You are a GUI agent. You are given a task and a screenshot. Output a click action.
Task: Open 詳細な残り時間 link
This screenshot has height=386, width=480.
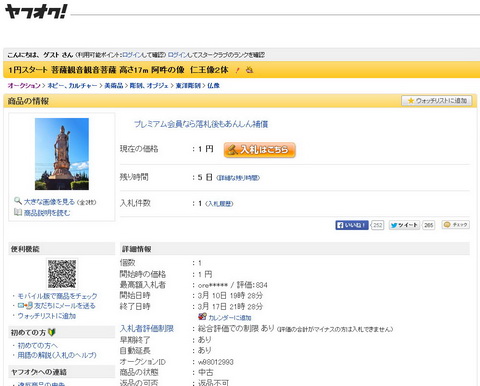(x=238, y=178)
